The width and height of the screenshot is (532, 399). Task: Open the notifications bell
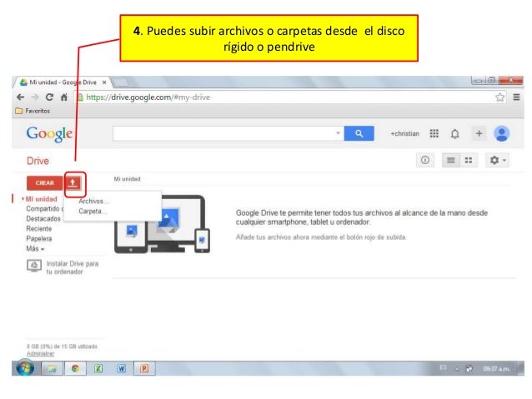point(455,133)
